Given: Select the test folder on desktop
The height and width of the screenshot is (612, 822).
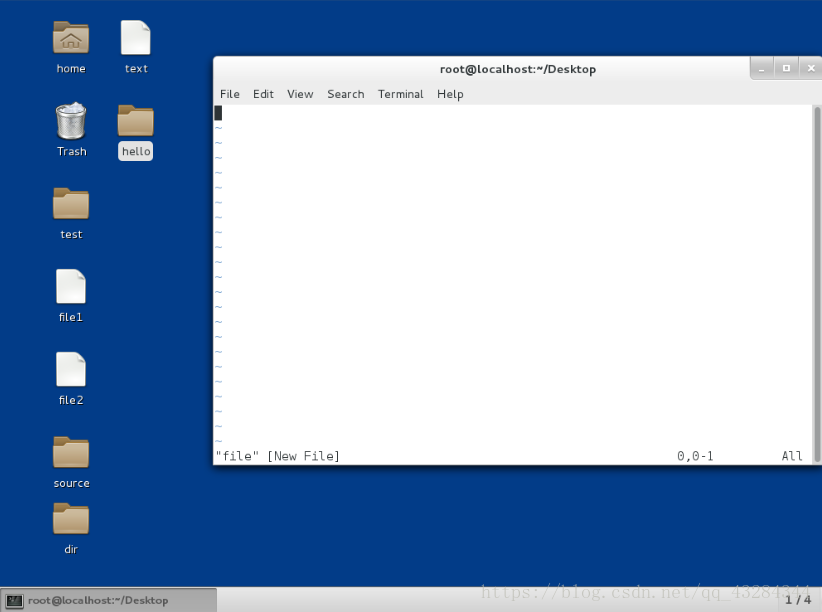Looking at the screenshot, I should [71, 203].
